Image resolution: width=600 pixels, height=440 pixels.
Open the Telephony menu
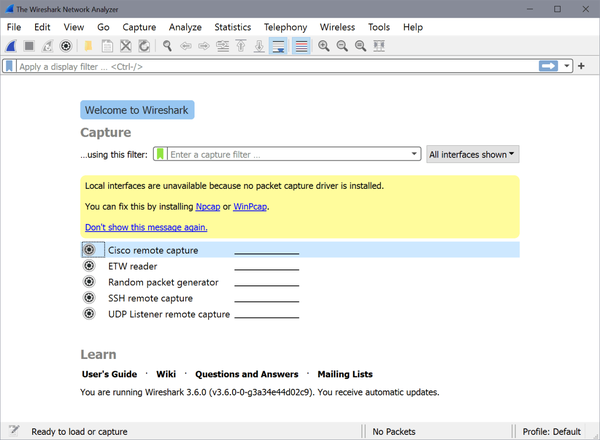[x=285, y=27]
